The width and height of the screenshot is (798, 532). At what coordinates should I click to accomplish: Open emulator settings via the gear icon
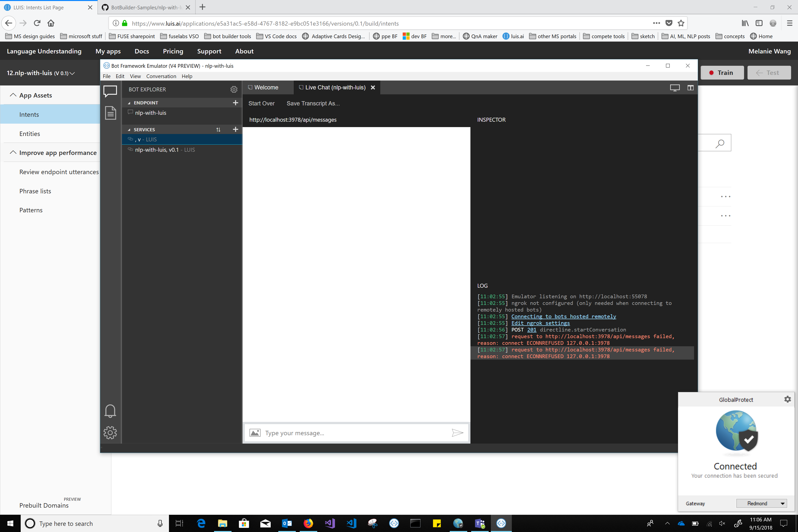[110, 432]
